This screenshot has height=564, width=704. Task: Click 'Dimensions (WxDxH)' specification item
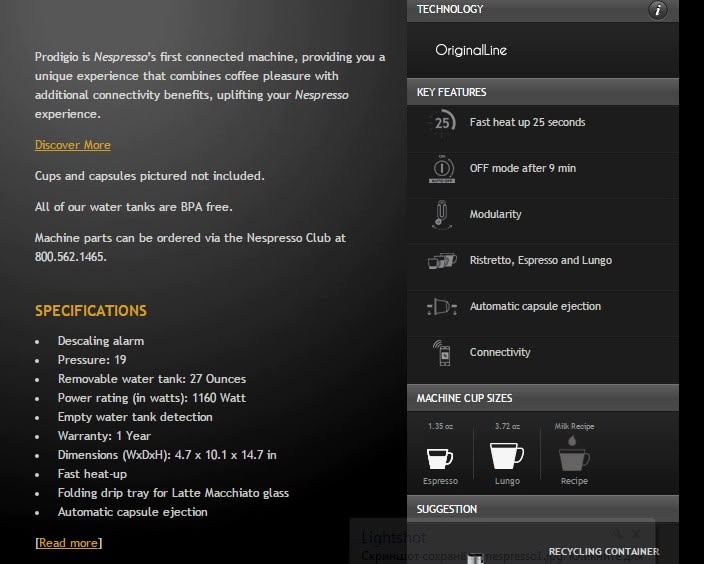click(x=167, y=455)
